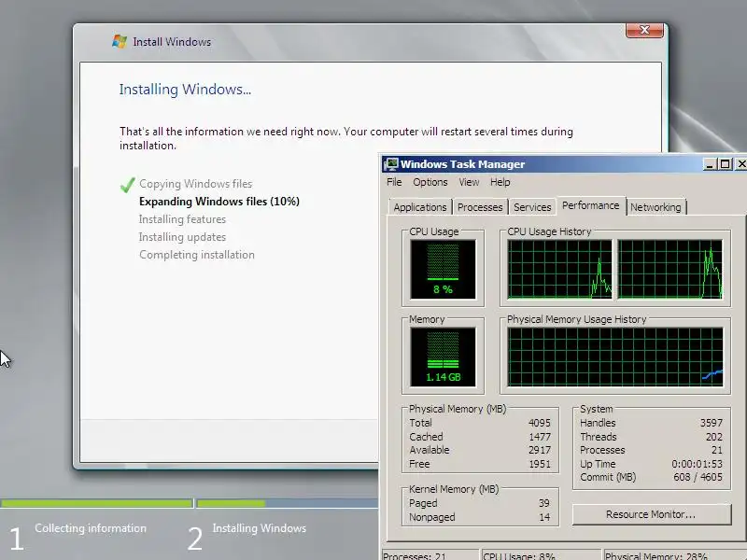Click the Installing Windows progress bar
The image size is (747, 560).
[288, 503]
